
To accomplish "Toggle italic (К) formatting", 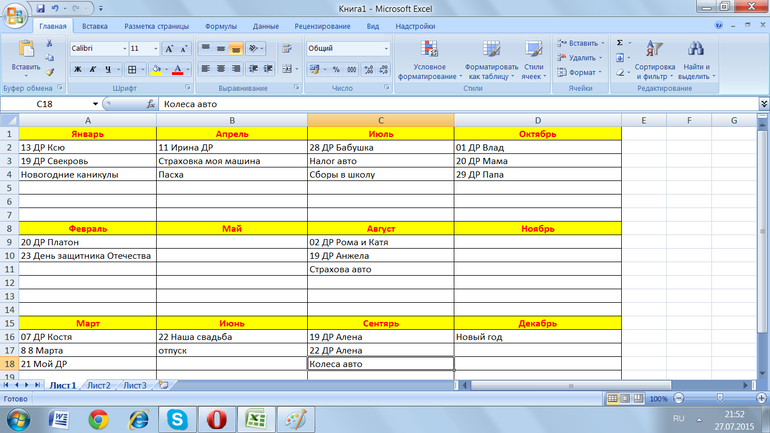I will (x=93, y=70).
